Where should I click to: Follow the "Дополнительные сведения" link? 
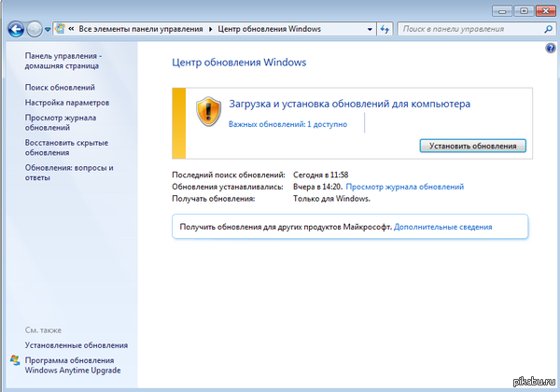point(442,227)
